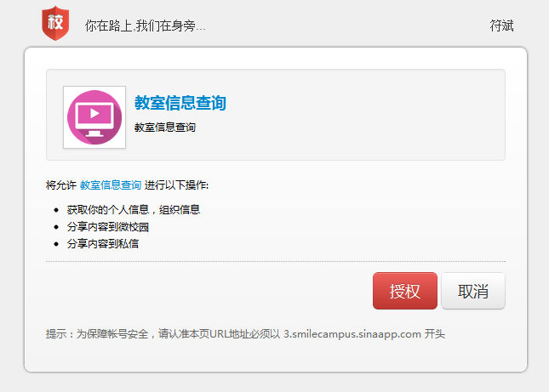Click the URL 3.smilecampus.sinaapp.com in hint
The height and width of the screenshot is (392, 549).
pyautogui.click(x=352, y=334)
